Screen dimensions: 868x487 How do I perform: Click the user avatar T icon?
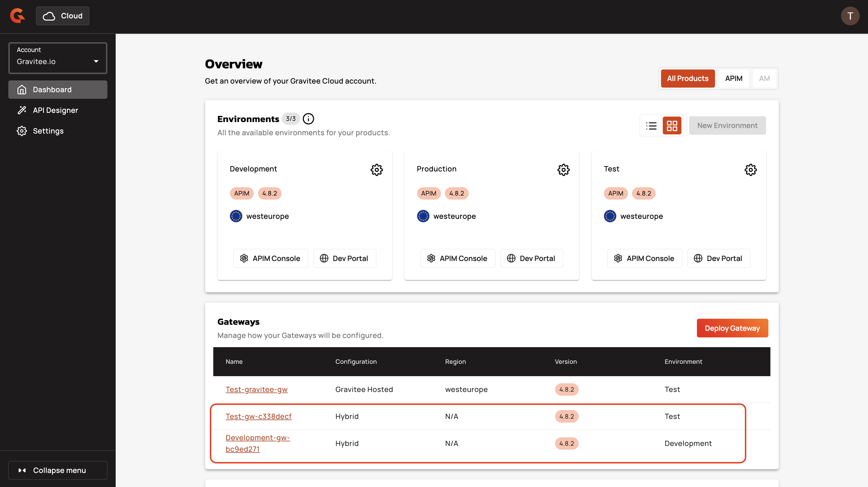point(849,16)
